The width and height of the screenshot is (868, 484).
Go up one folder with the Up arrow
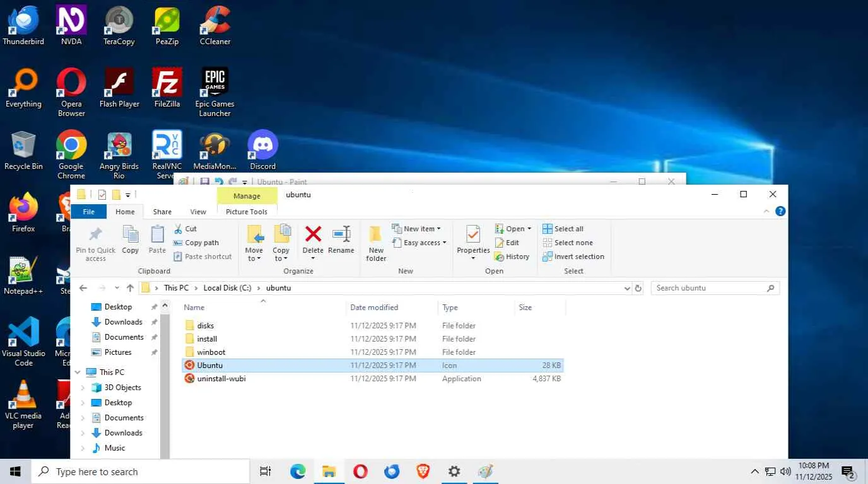point(130,288)
